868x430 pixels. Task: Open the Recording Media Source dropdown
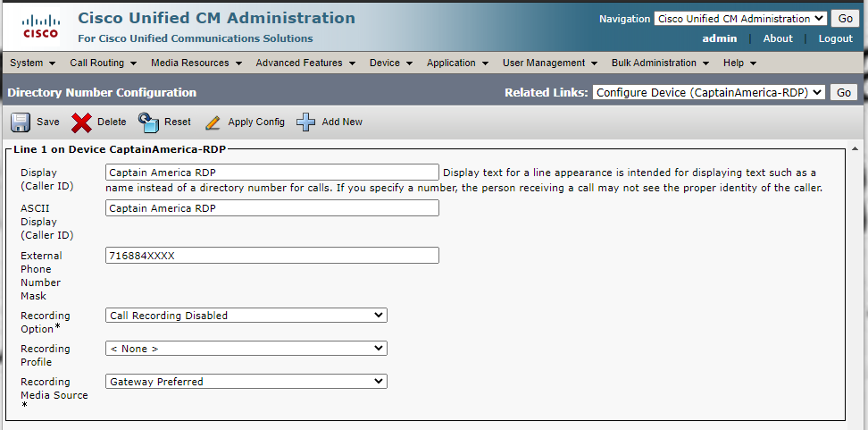click(x=246, y=382)
